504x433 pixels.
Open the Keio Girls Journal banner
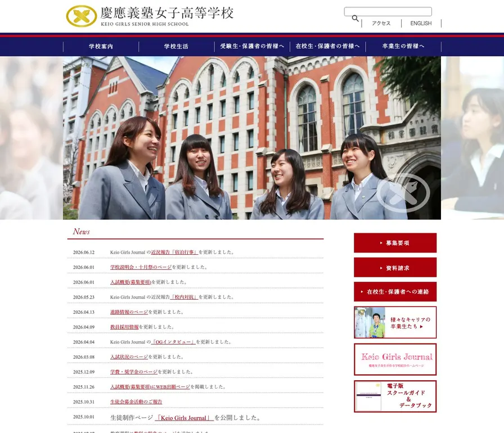395,359
